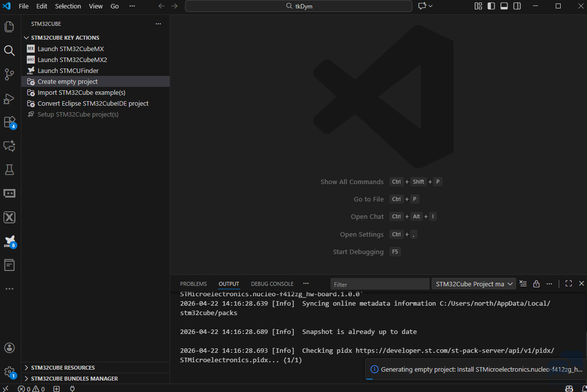Open the Source Control view
The height and width of the screenshot is (392, 587).
tap(9, 74)
